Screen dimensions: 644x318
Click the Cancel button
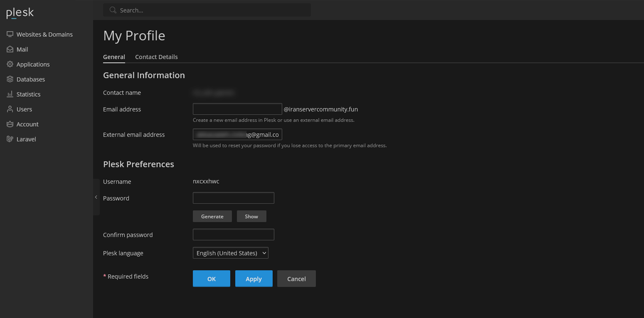(296, 279)
